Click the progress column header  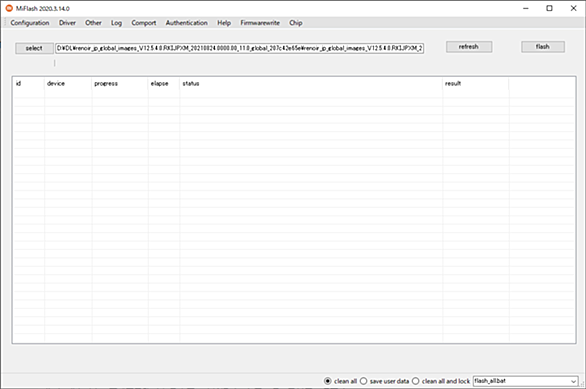tap(120, 83)
